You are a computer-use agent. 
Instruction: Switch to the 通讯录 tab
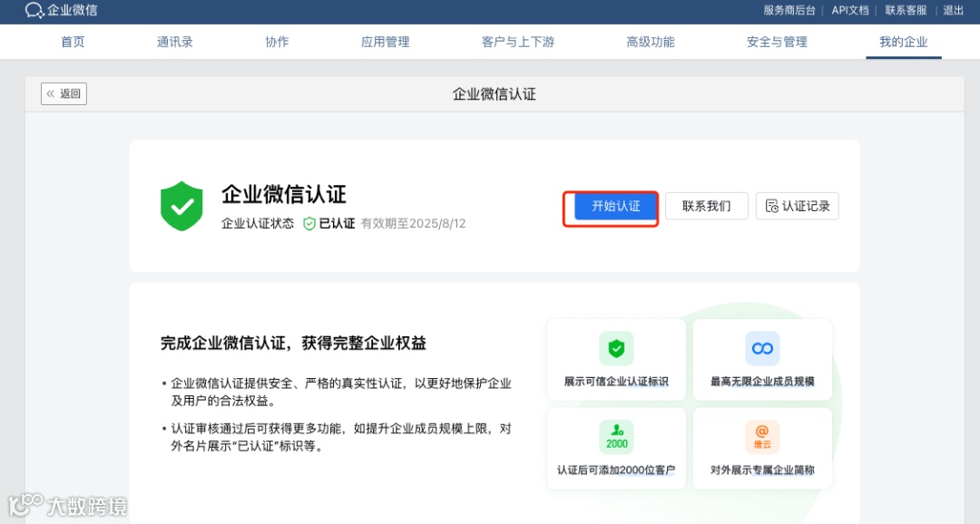175,42
